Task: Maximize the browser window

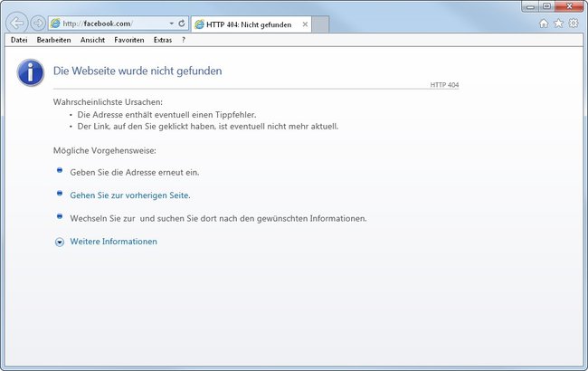Action: point(546,6)
